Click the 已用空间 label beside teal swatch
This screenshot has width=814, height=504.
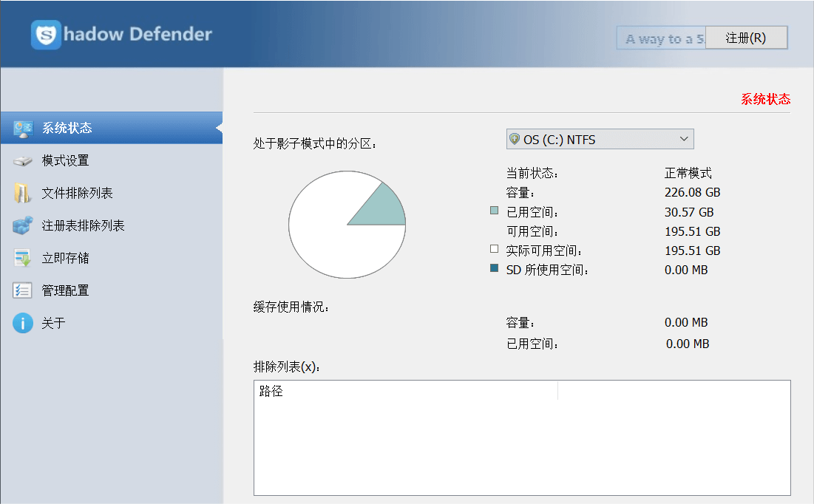(532, 212)
